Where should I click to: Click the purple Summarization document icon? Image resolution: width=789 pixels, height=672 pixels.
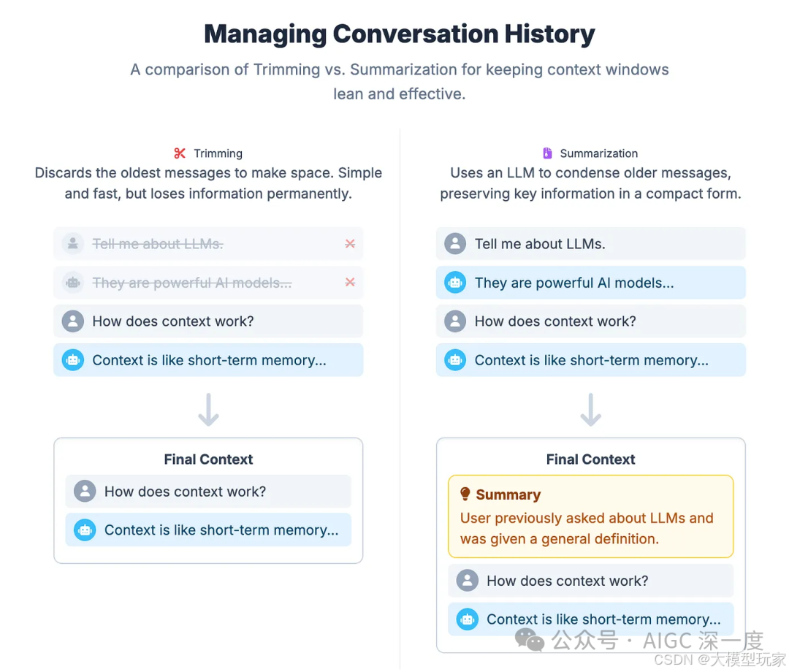[547, 153]
